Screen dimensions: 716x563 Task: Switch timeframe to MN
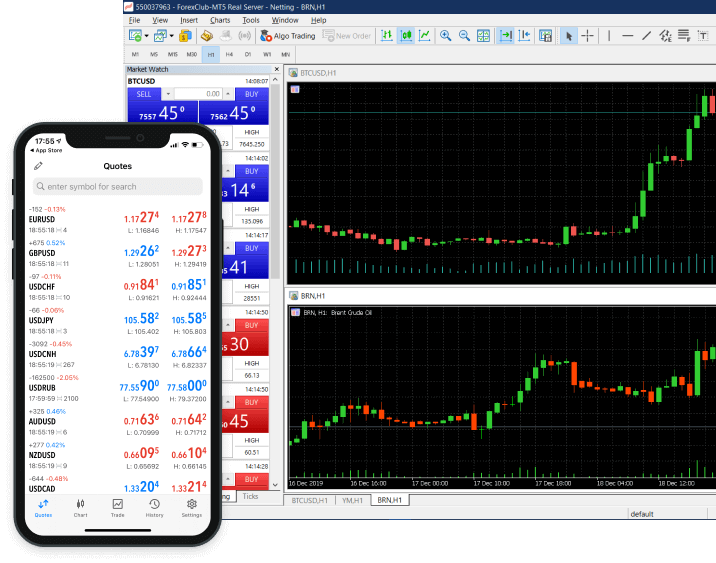pos(285,54)
